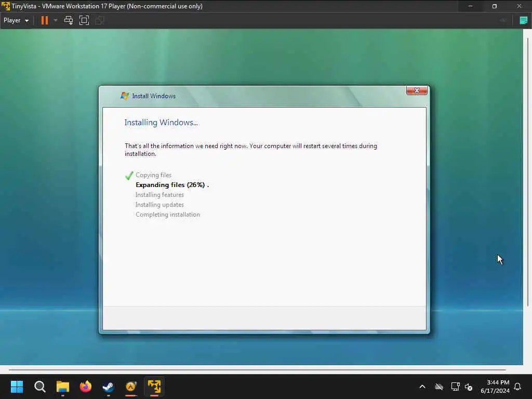Click the "Installing Windows..." heading
The width and height of the screenshot is (532, 399).
click(161, 123)
